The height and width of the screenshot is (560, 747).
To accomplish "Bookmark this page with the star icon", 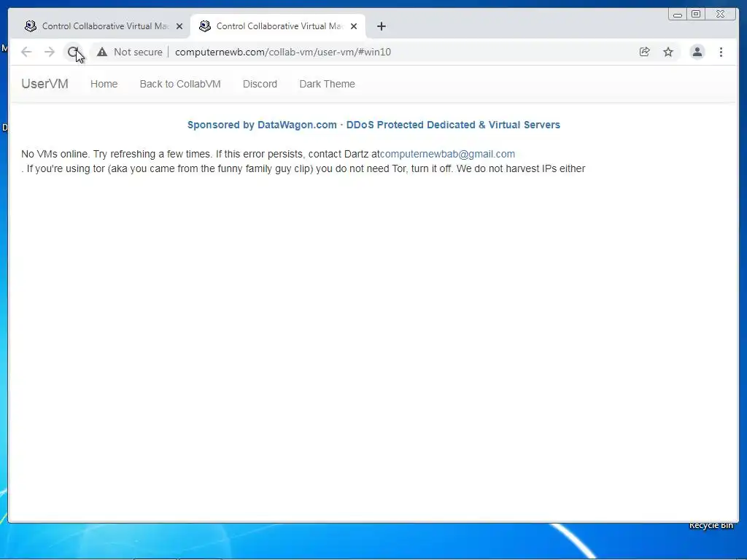I will (668, 52).
